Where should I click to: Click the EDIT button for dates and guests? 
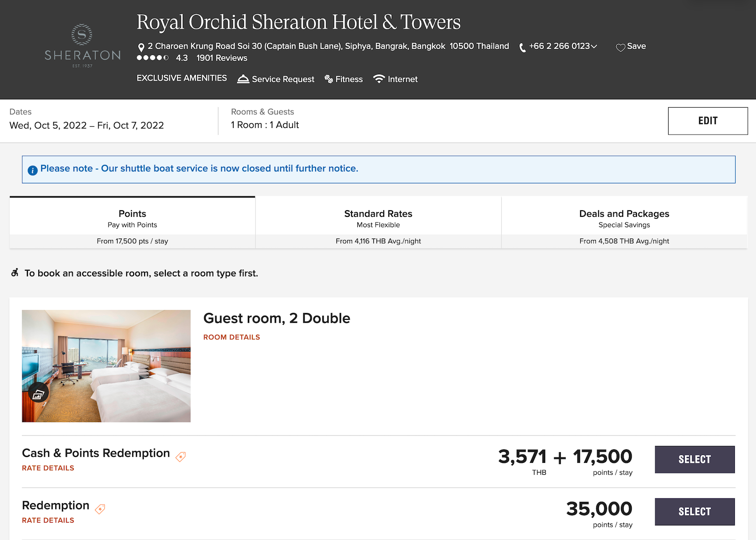pos(707,120)
